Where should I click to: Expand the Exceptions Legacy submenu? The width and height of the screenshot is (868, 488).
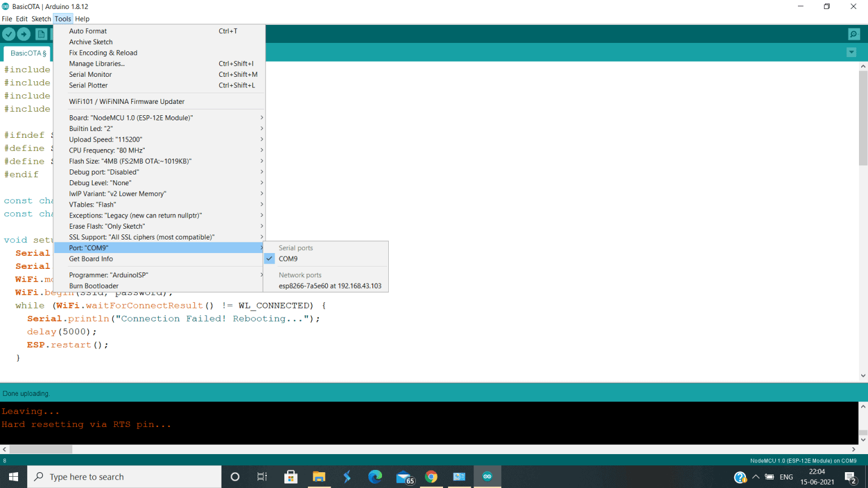(159, 215)
